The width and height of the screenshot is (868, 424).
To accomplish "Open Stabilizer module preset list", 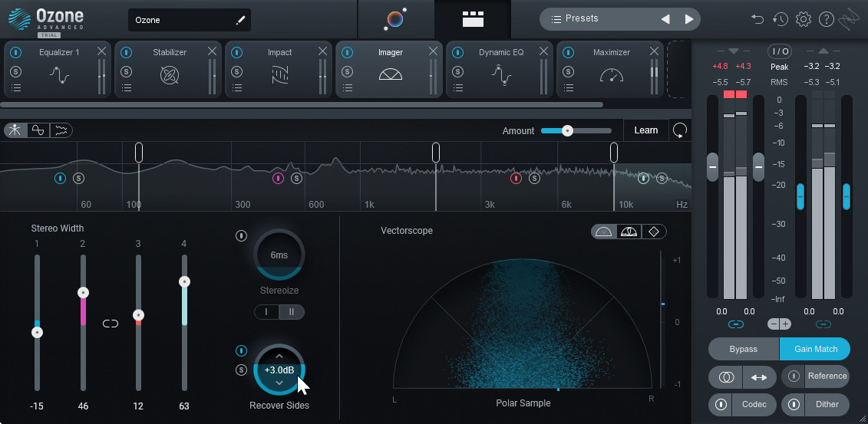I will 126,87.
